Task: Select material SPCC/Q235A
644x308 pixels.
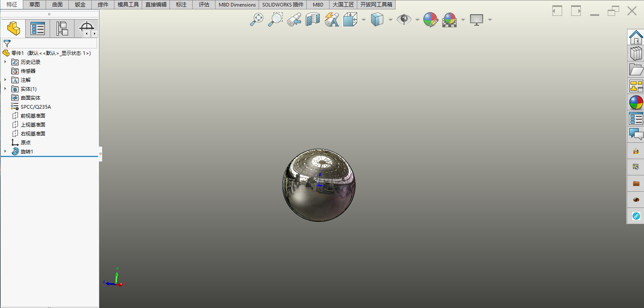Action: pos(36,107)
